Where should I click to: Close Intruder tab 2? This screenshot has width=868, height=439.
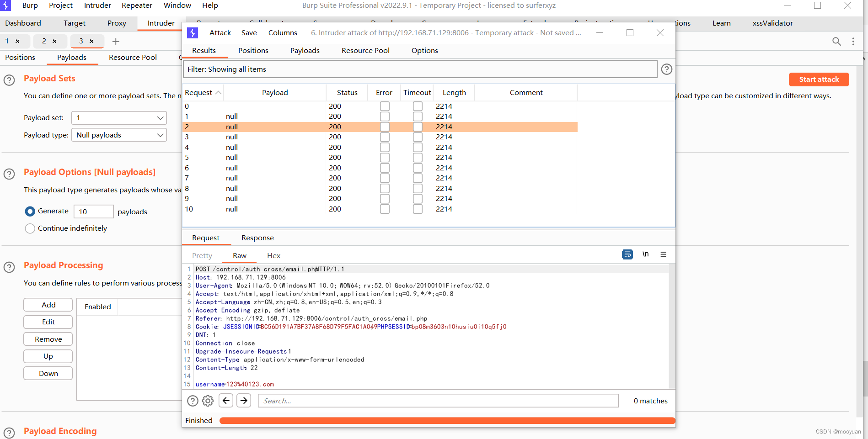[54, 41]
